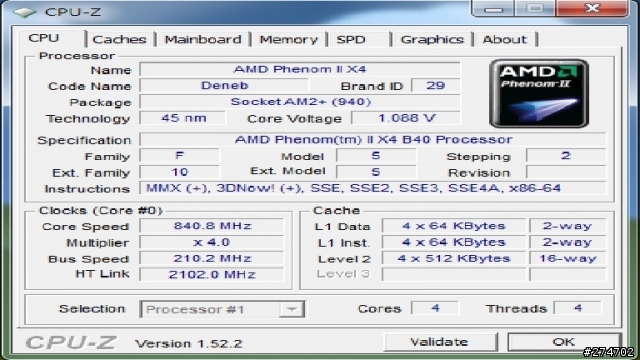Click the Technology value 45 nm

pyautogui.click(x=182, y=118)
